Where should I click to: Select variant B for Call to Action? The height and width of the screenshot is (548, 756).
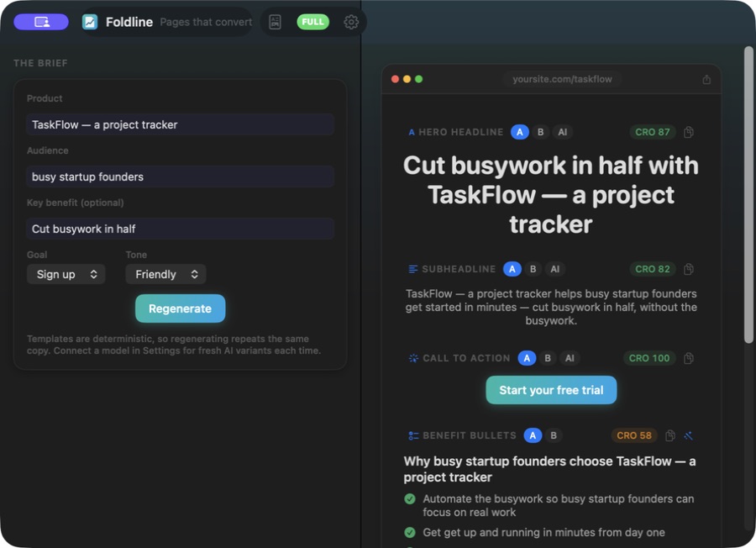pos(547,358)
